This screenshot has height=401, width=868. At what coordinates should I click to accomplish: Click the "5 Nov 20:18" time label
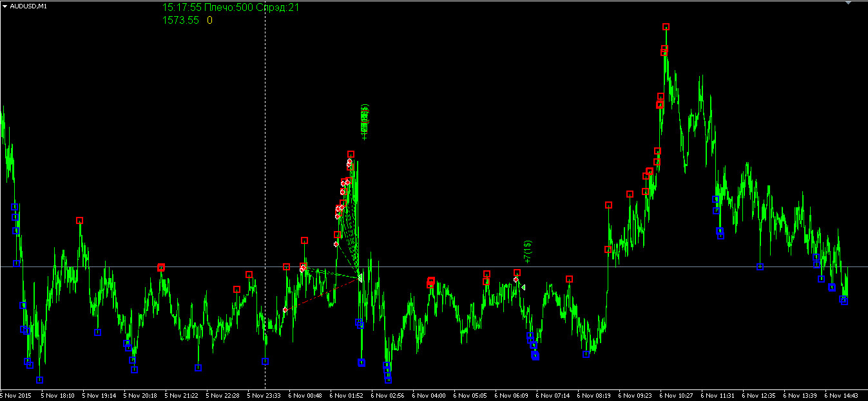point(141,396)
